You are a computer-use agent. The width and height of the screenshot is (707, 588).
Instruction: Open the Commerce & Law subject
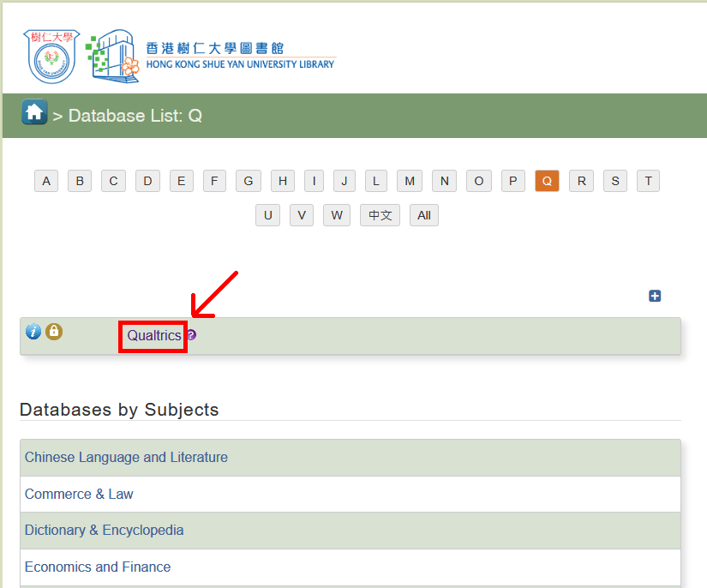tap(79, 495)
